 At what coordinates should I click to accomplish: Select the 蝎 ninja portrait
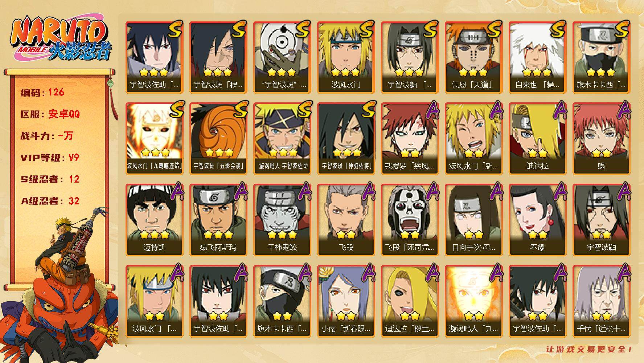pos(601,138)
